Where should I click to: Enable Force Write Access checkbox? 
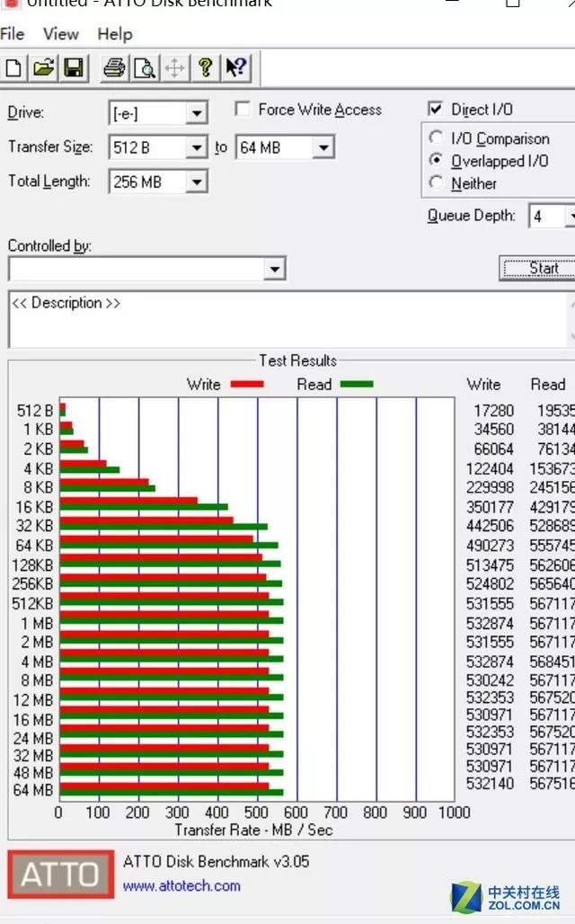click(243, 110)
